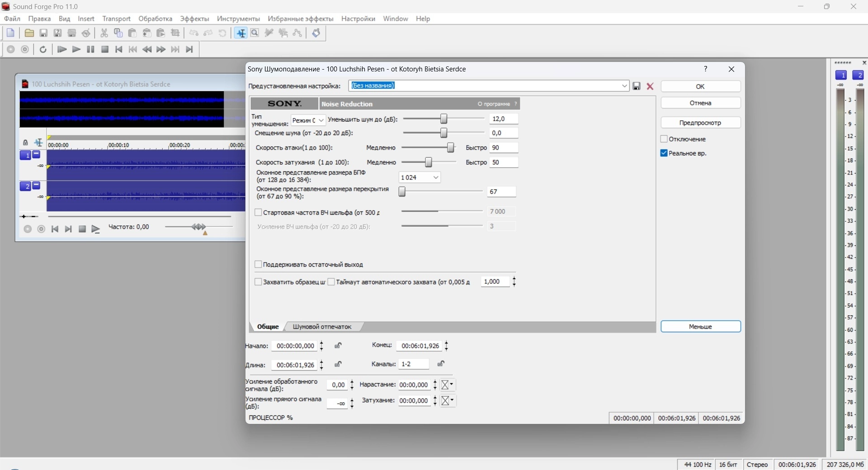
Task: Stop playback in the main transport bar
Action: (x=105, y=49)
